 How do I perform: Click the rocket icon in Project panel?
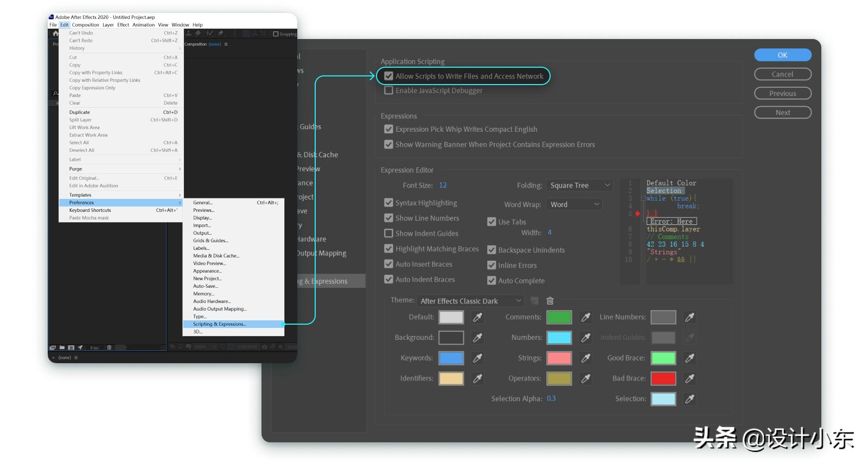pos(80,347)
